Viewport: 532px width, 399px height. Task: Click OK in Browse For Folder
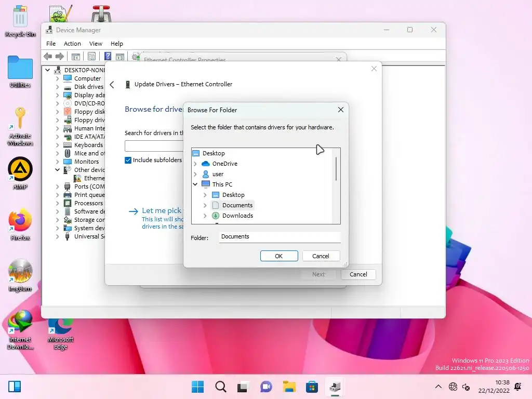pos(279,256)
